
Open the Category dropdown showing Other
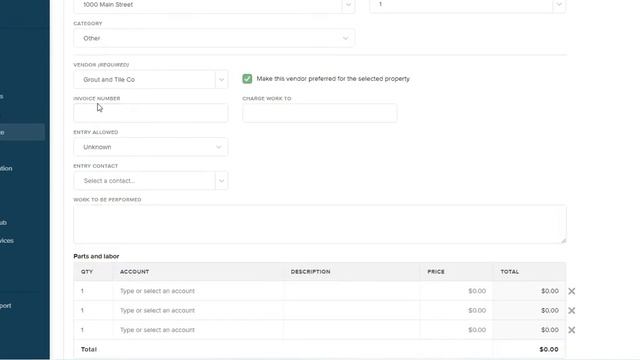(214, 38)
